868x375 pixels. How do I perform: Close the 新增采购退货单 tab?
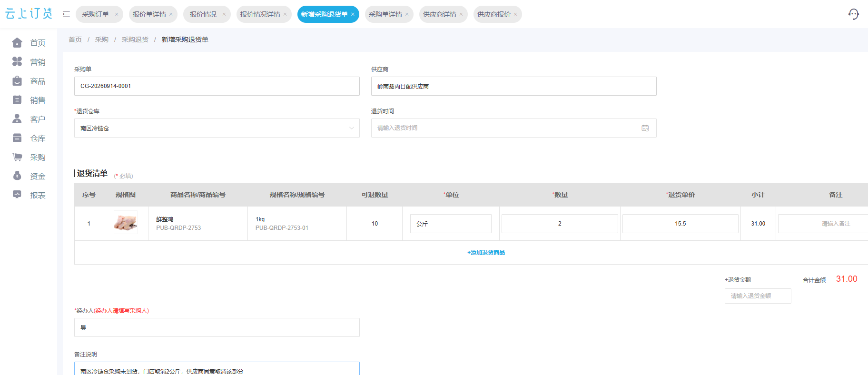click(x=353, y=14)
